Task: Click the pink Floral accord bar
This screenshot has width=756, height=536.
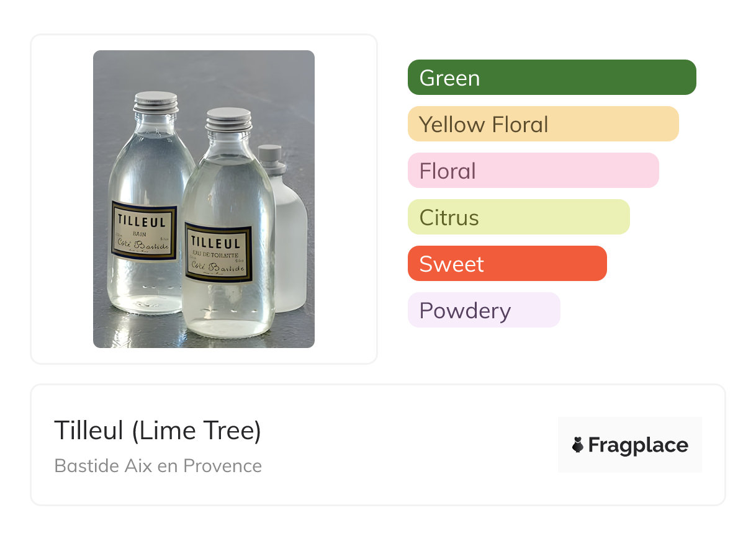Action: coord(533,171)
